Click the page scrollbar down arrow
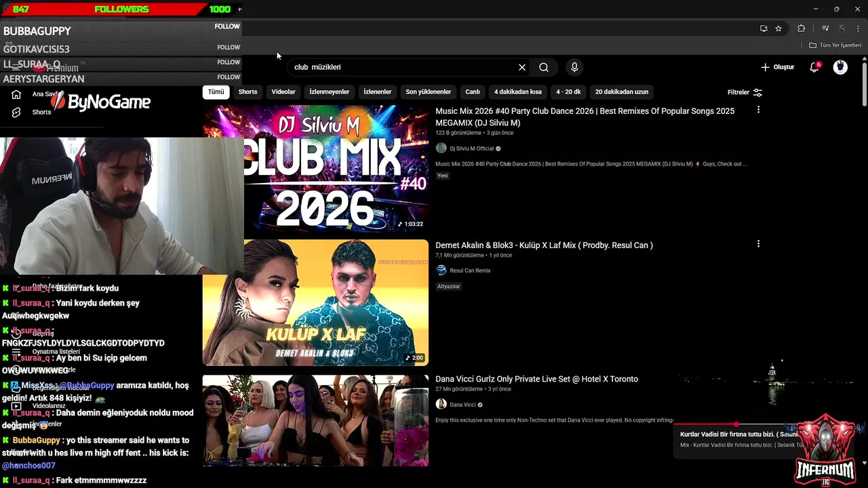The width and height of the screenshot is (868, 488). pyautogui.click(x=864, y=463)
